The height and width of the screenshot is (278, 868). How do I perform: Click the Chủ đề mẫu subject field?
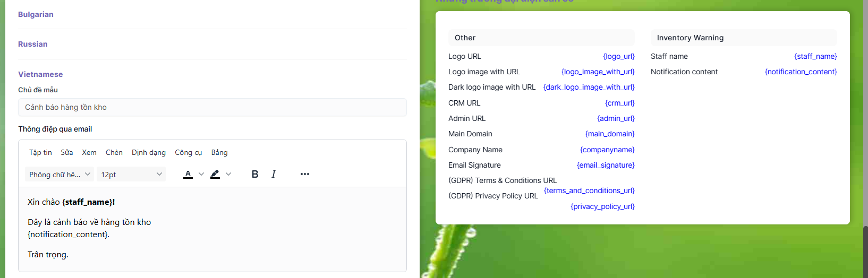[x=212, y=107]
